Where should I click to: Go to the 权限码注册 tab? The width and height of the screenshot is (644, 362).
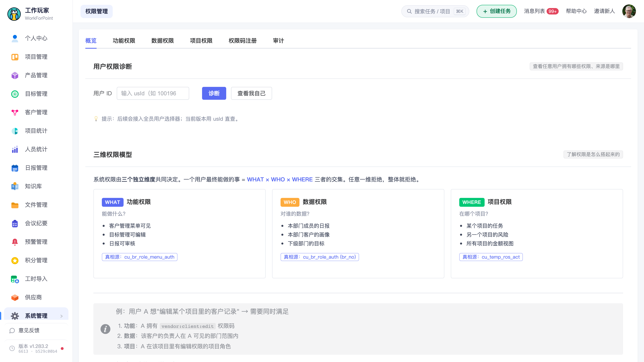coord(243,40)
